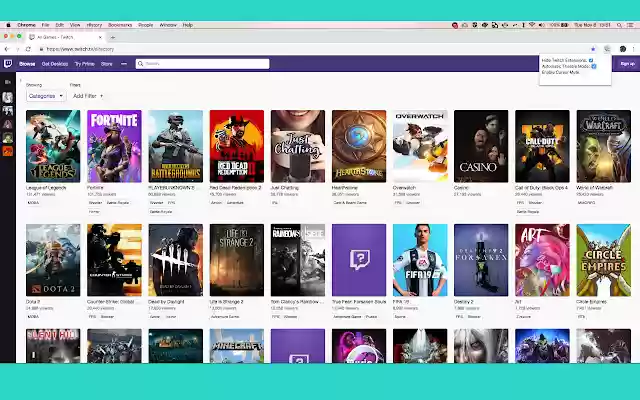The height and width of the screenshot is (400, 640).
Task: Click the browser address bar URL
Action: [x=80, y=49]
